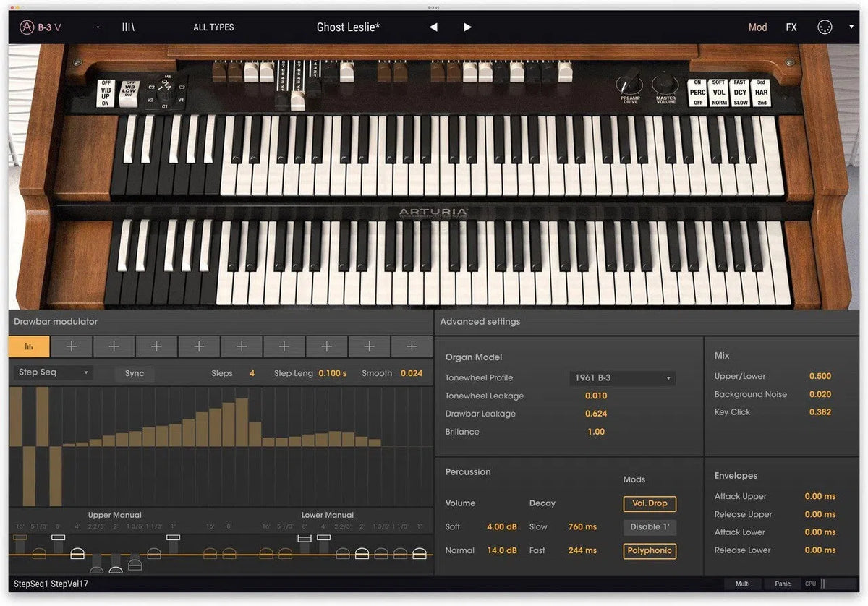
Task: Toggle the Vol. Drop percussion mod
Action: pos(650,503)
